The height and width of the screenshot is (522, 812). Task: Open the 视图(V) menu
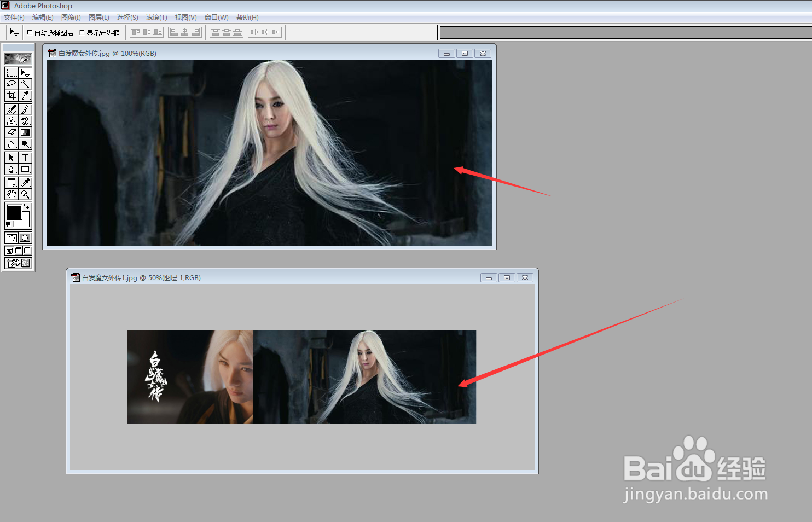(x=186, y=18)
